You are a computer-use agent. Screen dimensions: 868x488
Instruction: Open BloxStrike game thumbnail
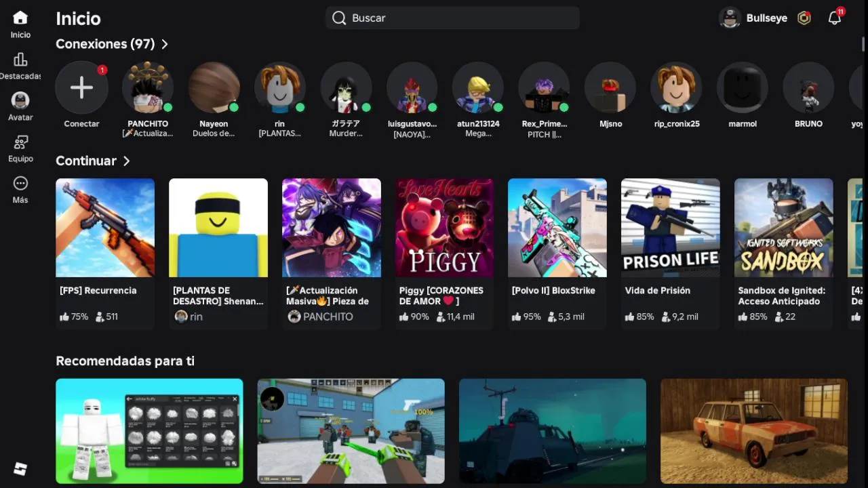557,228
